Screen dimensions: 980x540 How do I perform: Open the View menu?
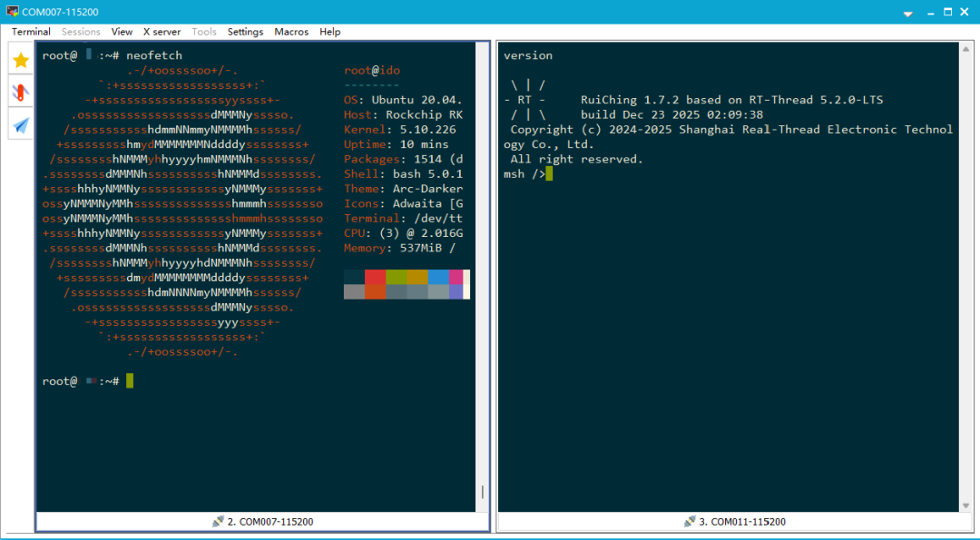point(122,32)
